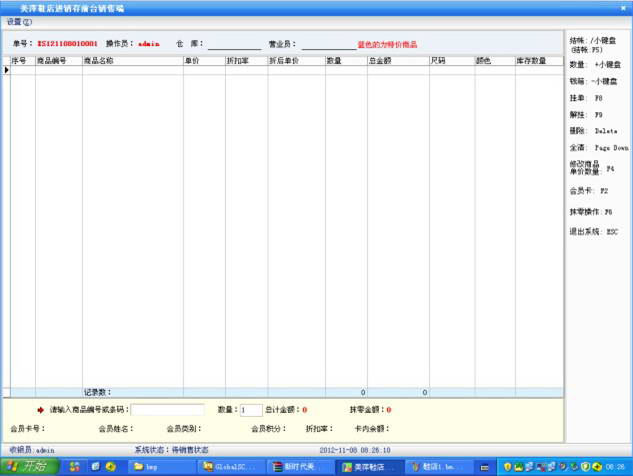Click the 会员卡: F2 shortcut hint
Viewport: 633px width, 476px height.
tap(589, 191)
